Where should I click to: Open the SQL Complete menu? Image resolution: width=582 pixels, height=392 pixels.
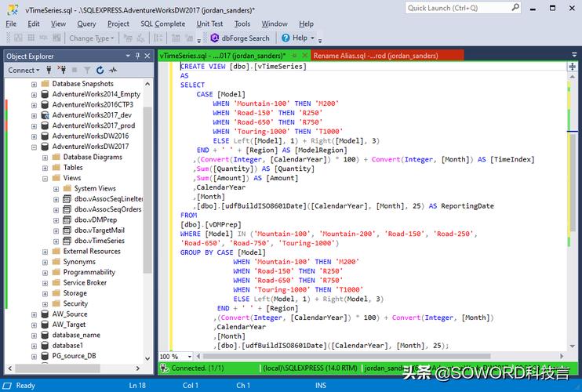coord(163,24)
